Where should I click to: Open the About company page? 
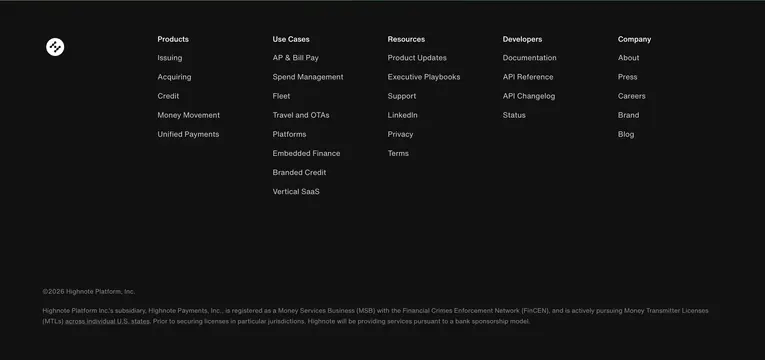[x=628, y=58]
